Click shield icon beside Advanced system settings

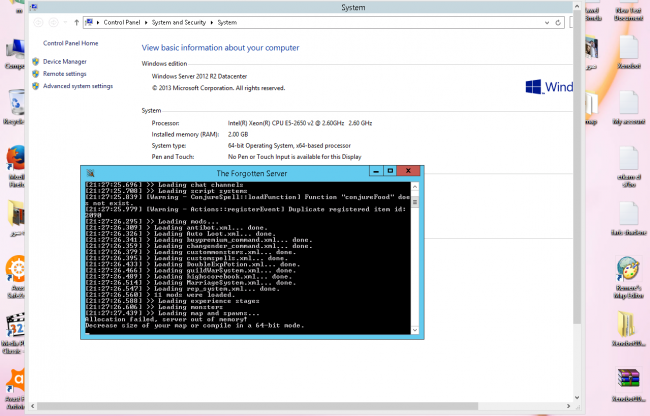(x=36, y=86)
